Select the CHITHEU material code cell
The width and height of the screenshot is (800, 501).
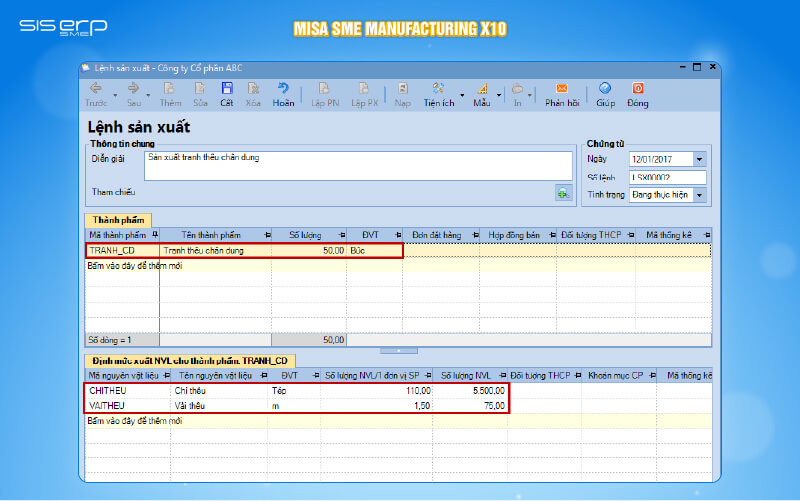pos(128,391)
